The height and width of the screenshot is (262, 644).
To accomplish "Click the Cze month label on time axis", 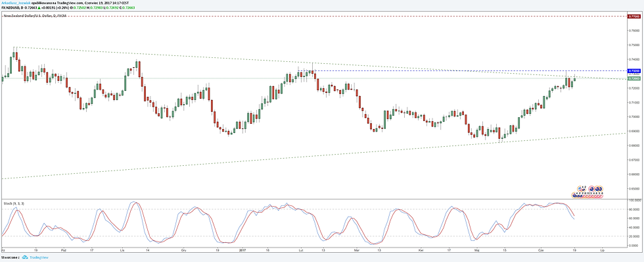I will [541, 251].
